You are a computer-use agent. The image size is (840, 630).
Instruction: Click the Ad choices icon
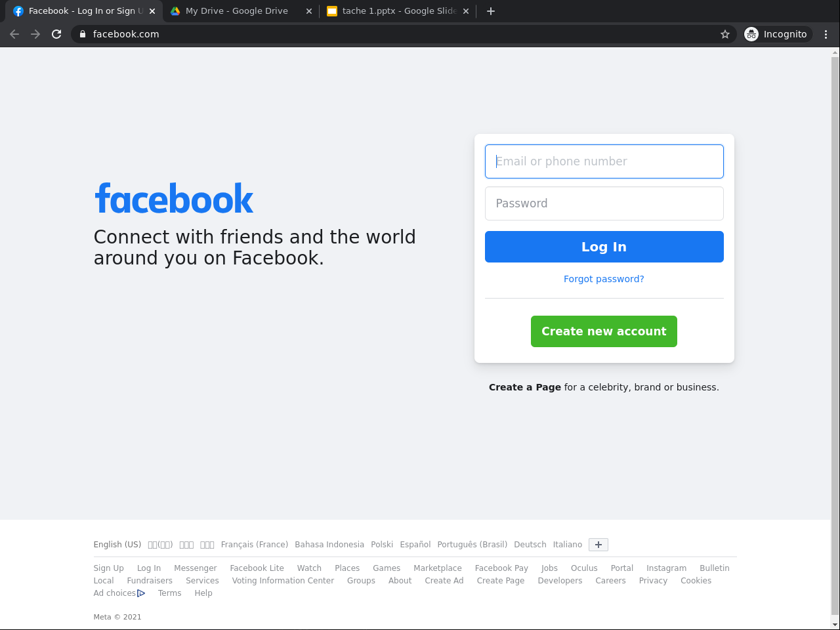click(x=141, y=593)
